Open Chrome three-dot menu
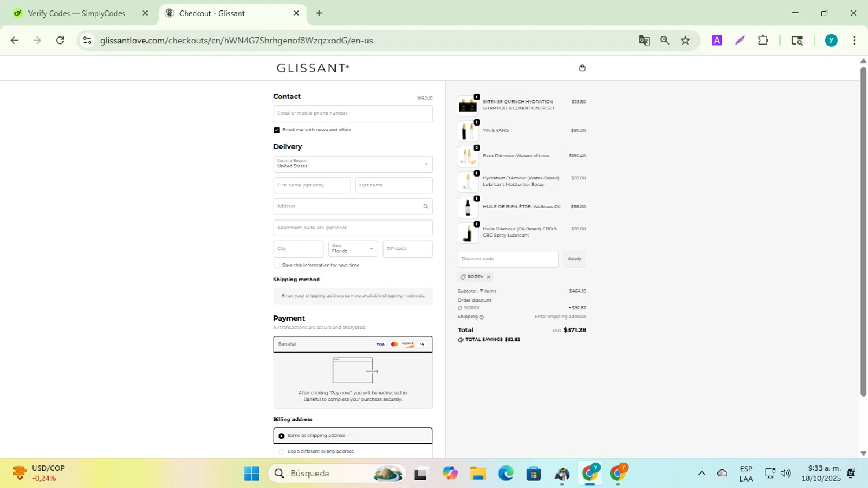This screenshot has height=488, width=868. (854, 40)
